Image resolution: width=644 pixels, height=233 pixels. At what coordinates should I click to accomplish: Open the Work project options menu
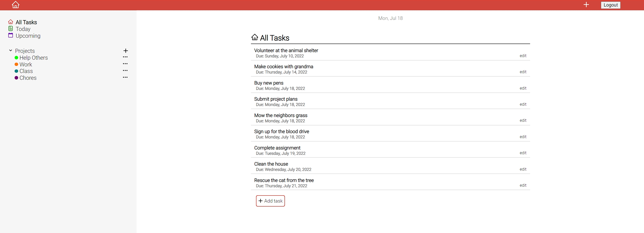tap(125, 64)
